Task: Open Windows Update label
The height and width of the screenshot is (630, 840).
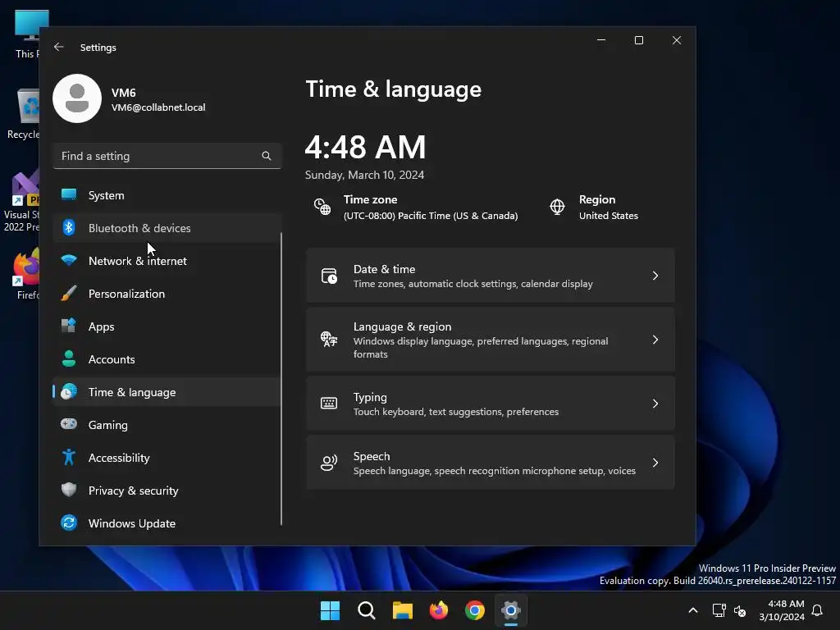Action: (x=132, y=523)
